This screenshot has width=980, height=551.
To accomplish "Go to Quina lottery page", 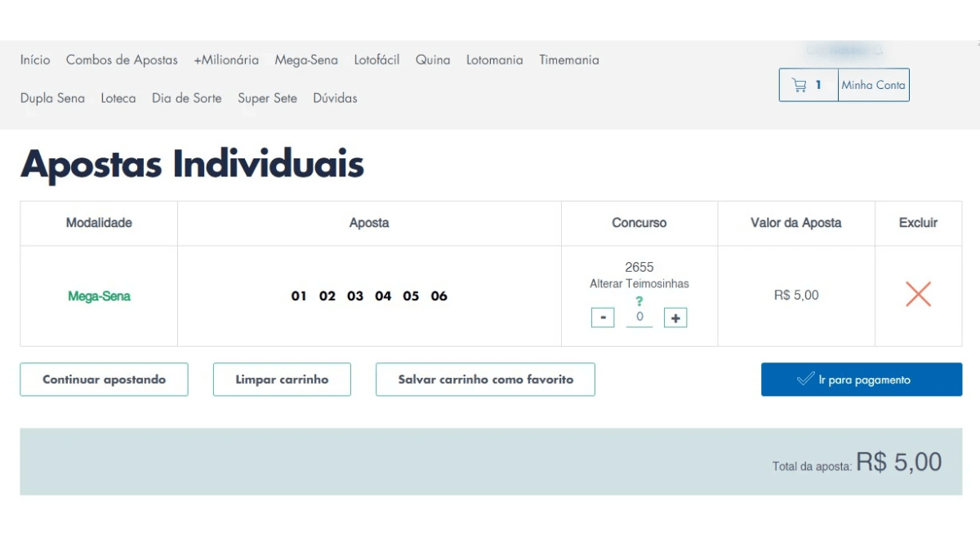I will pyautogui.click(x=433, y=60).
